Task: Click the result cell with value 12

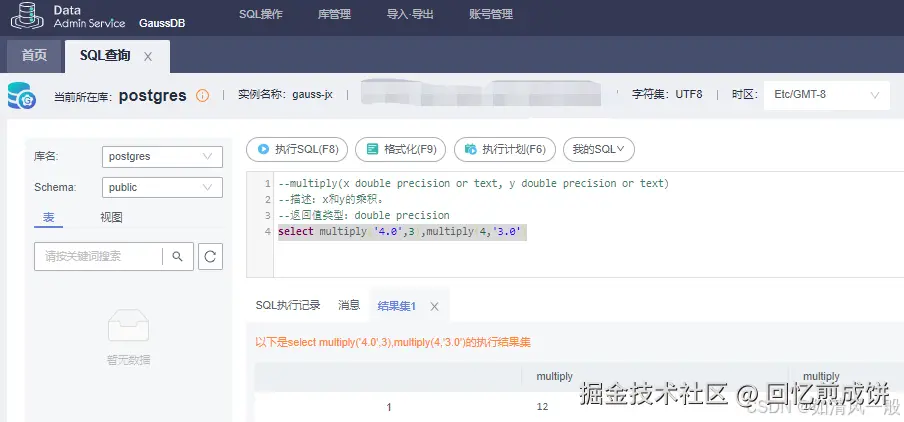Action: point(542,406)
